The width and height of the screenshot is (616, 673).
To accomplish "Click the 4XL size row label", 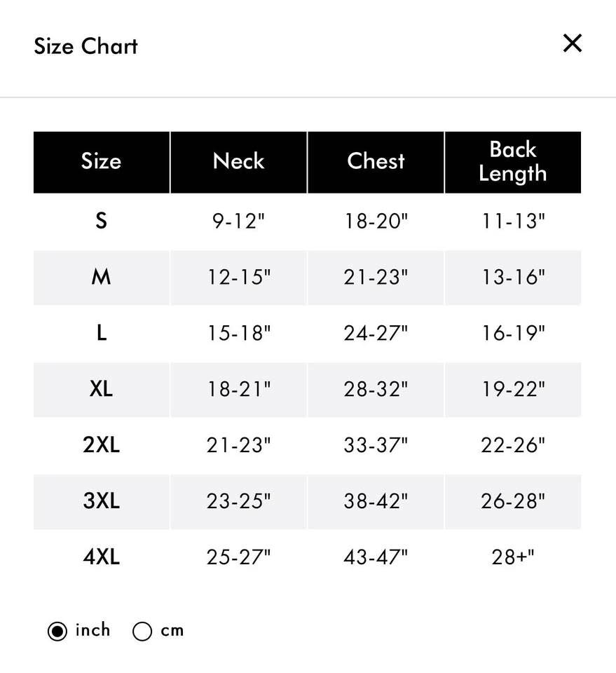I will (x=101, y=557).
